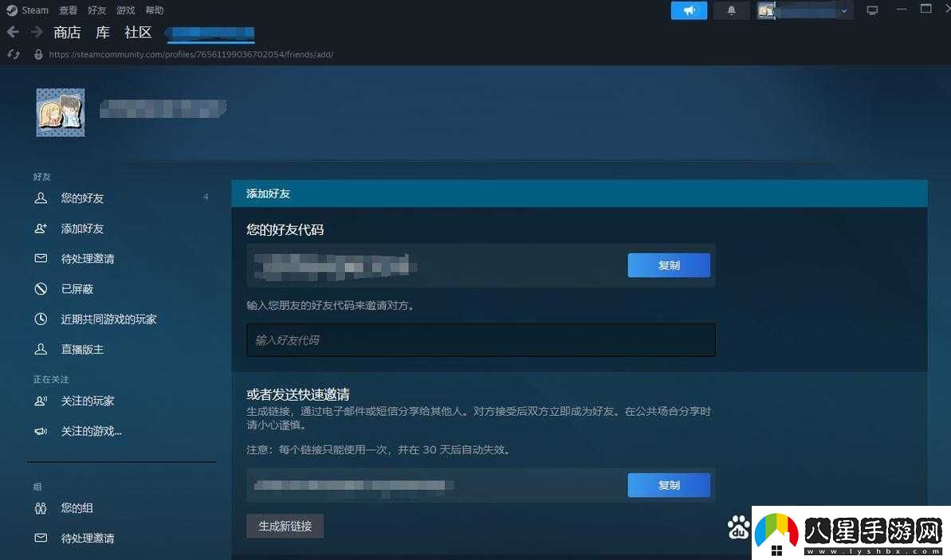The height and width of the screenshot is (560, 951).
Task: Enter Big Picture mode via the screen icon
Action: point(872,10)
